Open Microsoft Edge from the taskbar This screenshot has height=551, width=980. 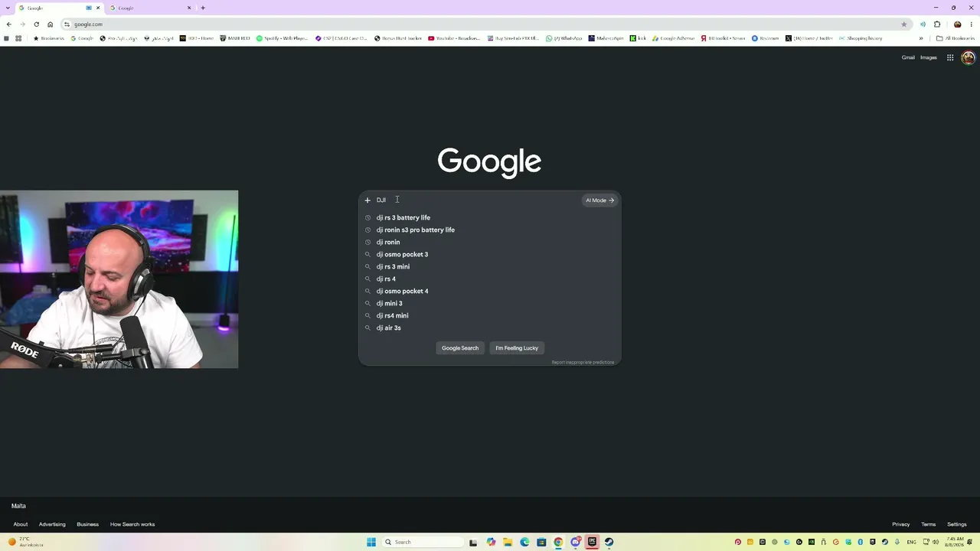coord(524,542)
